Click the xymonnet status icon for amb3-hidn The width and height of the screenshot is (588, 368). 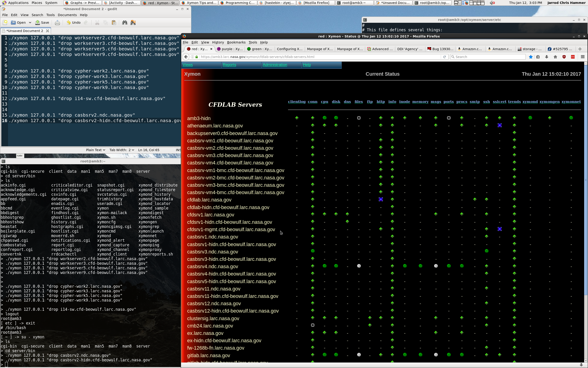pos(571,118)
